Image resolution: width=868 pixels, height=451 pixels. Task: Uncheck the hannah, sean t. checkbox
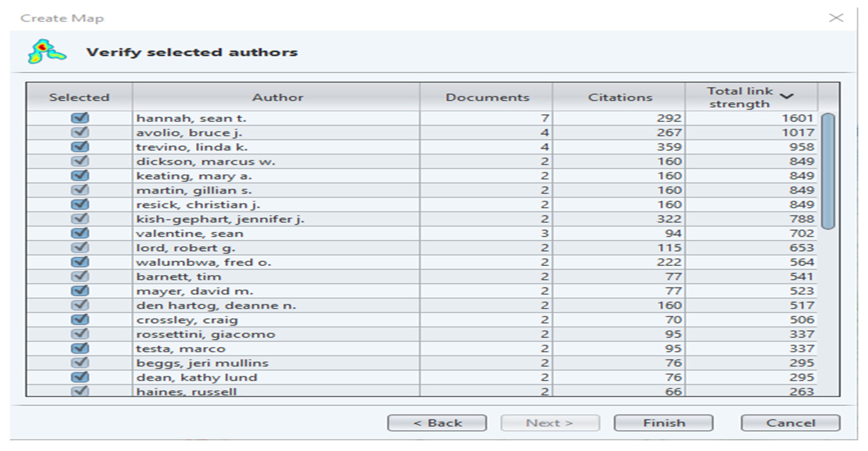point(80,118)
